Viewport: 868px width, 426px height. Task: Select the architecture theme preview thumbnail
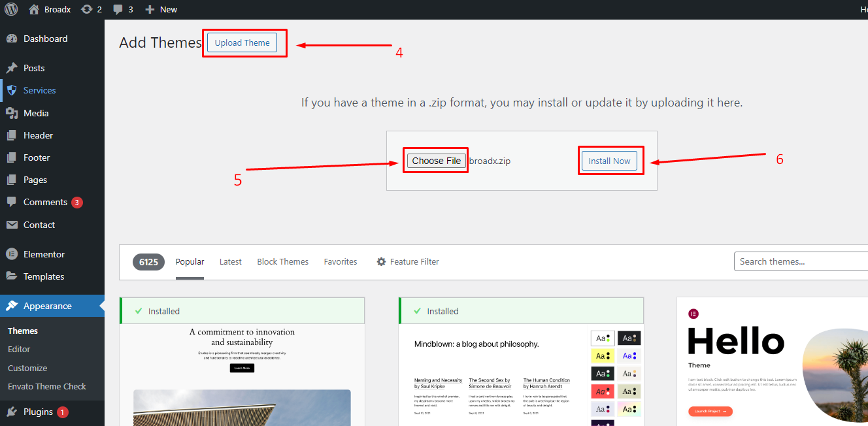click(x=242, y=375)
